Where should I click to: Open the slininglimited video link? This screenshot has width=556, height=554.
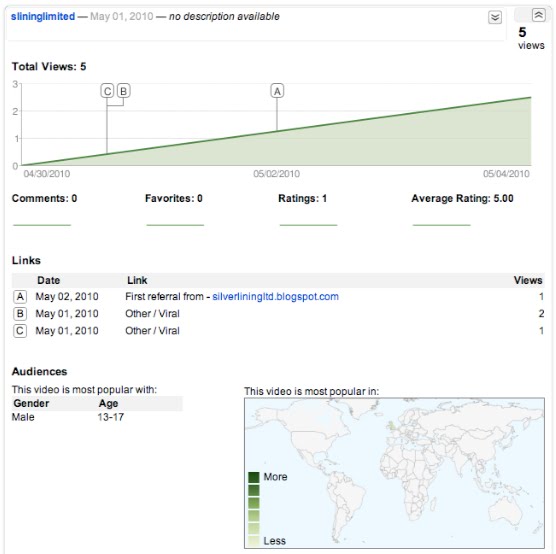[x=43, y=16]
